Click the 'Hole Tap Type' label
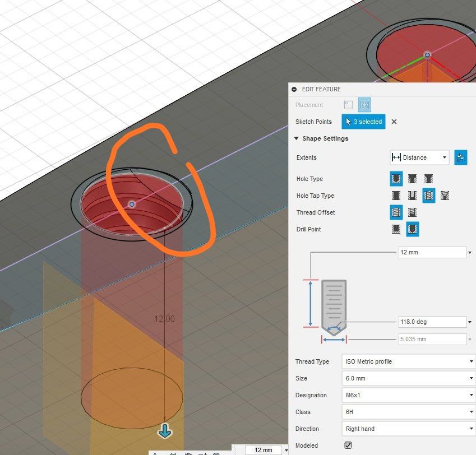The width and height of the screenshot is (476, 455). (315, 196)
